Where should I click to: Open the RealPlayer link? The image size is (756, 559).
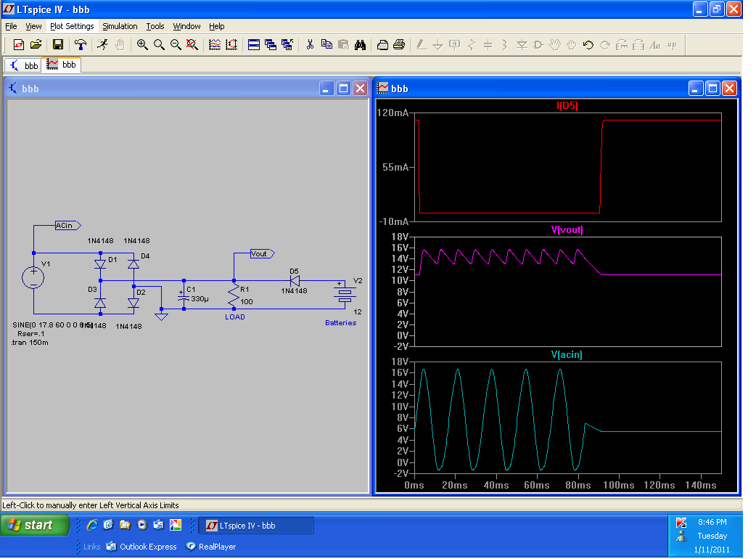tap(210, 547)
